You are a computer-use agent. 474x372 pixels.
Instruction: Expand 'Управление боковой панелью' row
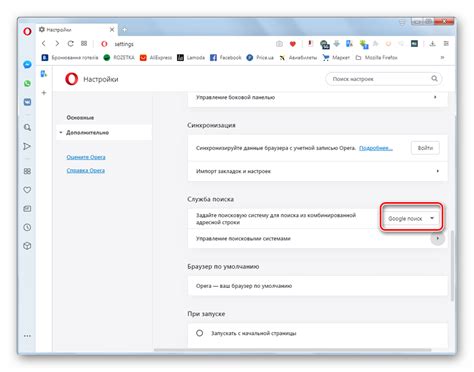[x=317, y=97]
